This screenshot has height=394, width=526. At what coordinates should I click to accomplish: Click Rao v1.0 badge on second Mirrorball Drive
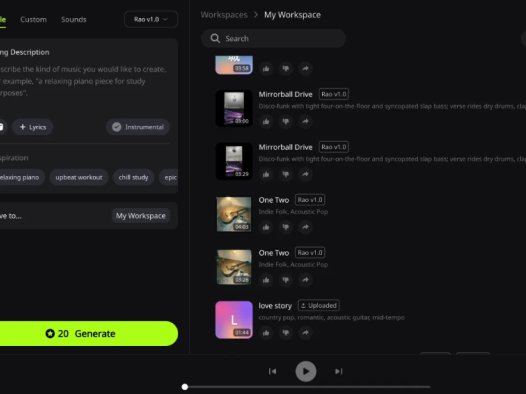333,147
